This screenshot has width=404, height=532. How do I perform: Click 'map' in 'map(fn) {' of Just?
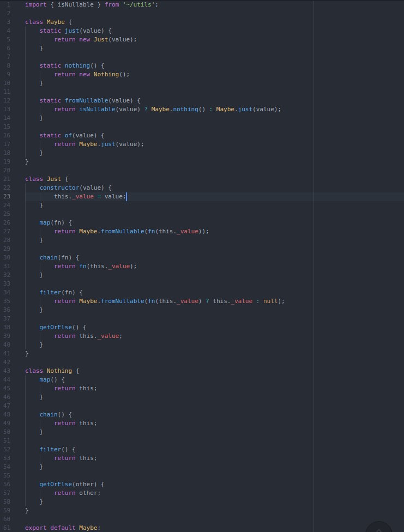click(45, 222)
